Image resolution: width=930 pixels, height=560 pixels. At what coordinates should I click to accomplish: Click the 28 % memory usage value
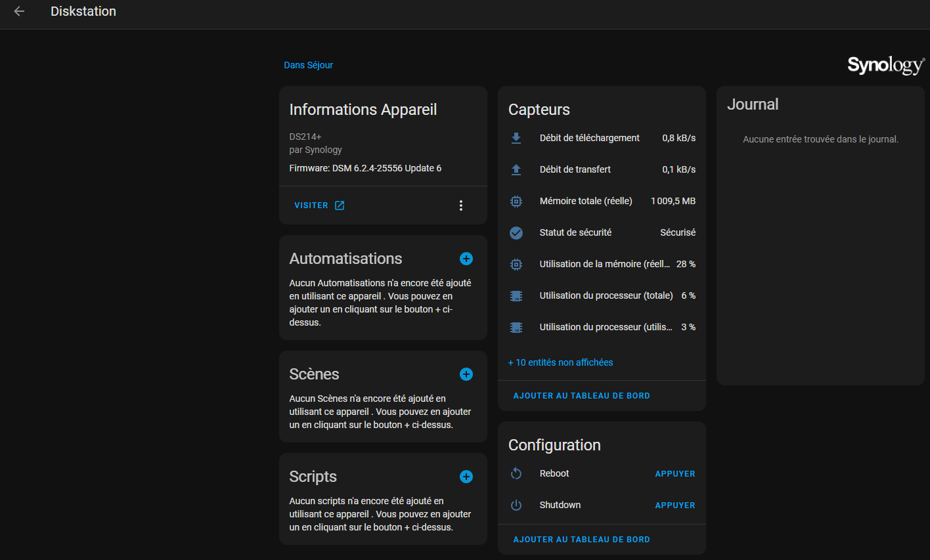[686, 264]
